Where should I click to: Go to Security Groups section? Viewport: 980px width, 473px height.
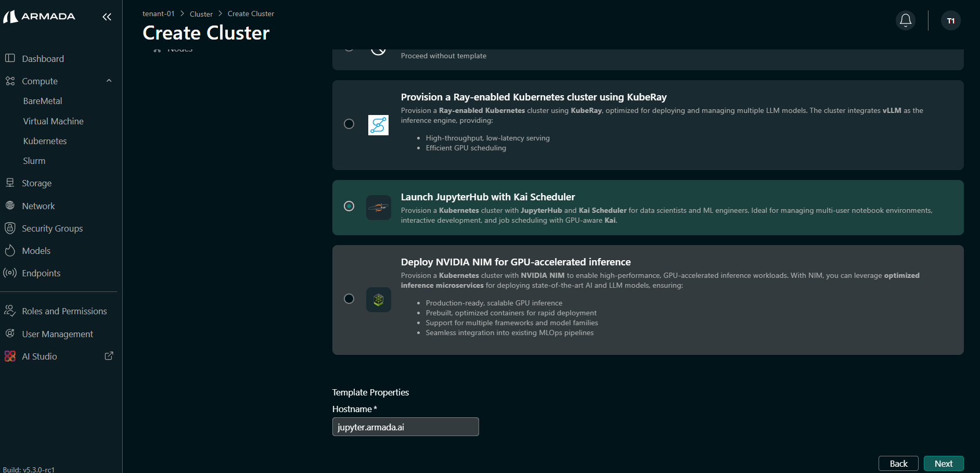click(52, 228)
